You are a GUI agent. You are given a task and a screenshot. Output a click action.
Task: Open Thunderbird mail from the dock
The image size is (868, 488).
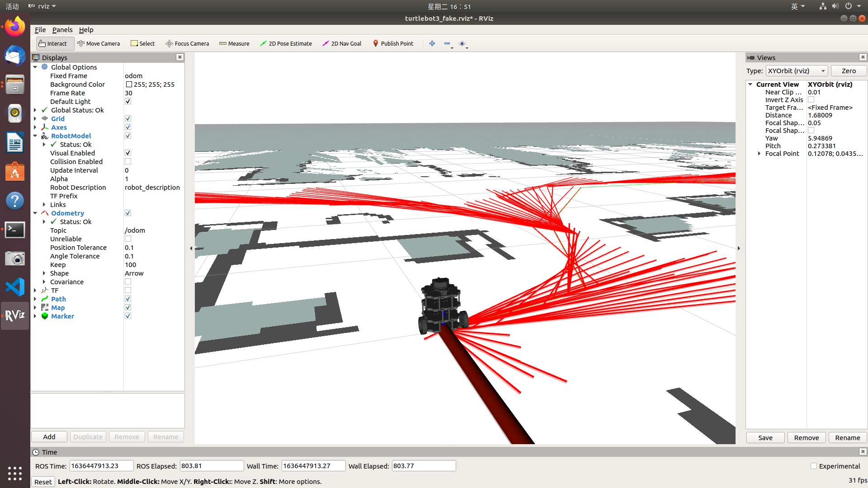click(15, 56)
